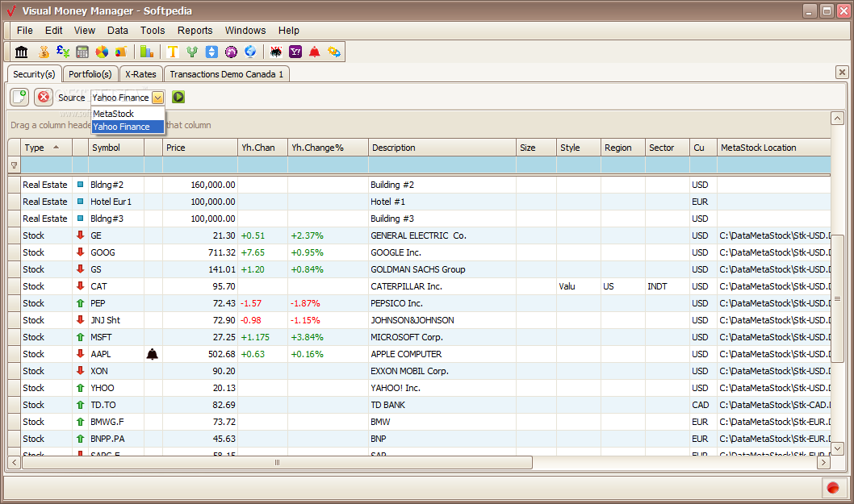Click the black bull toolbar icon
The width and height of the screenshot is (854, 504).
click(x=276, y=52)
